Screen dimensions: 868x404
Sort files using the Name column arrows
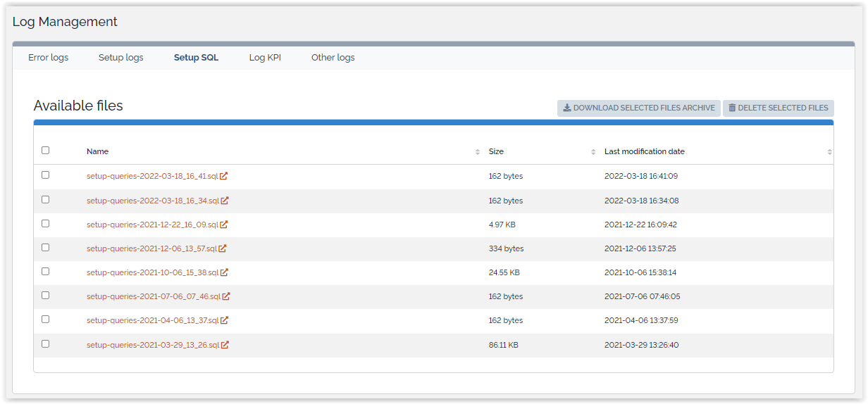point(478,152)
